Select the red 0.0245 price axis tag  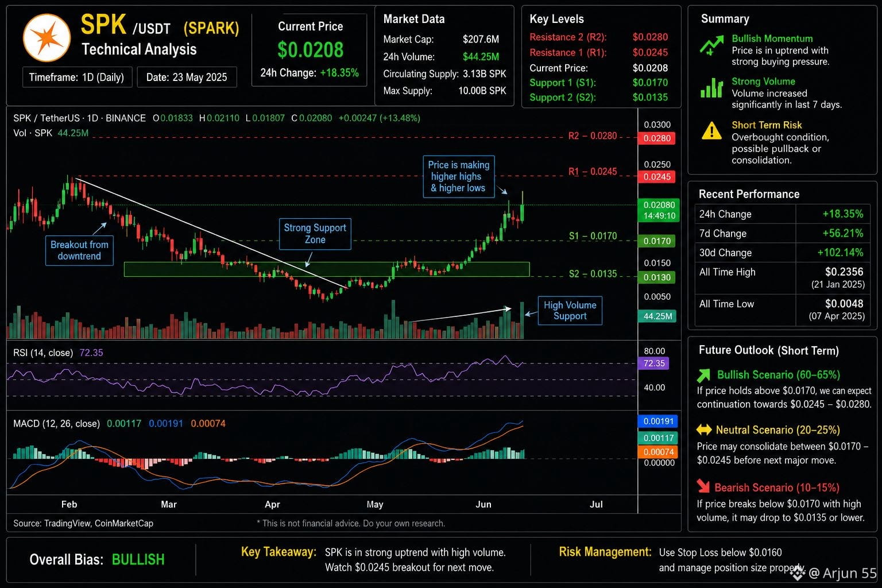[x=657, y=177]
